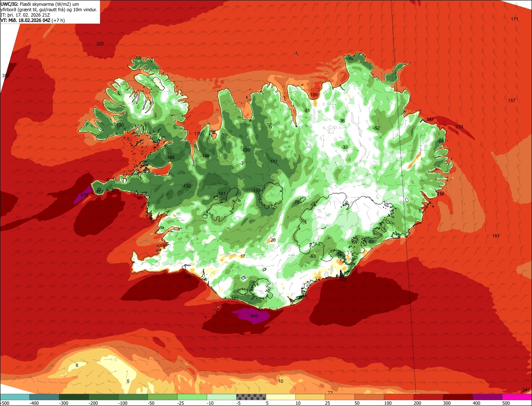Click the 247 value at bottom-right corner
This screenshot has width=532, height=406.
526,389
